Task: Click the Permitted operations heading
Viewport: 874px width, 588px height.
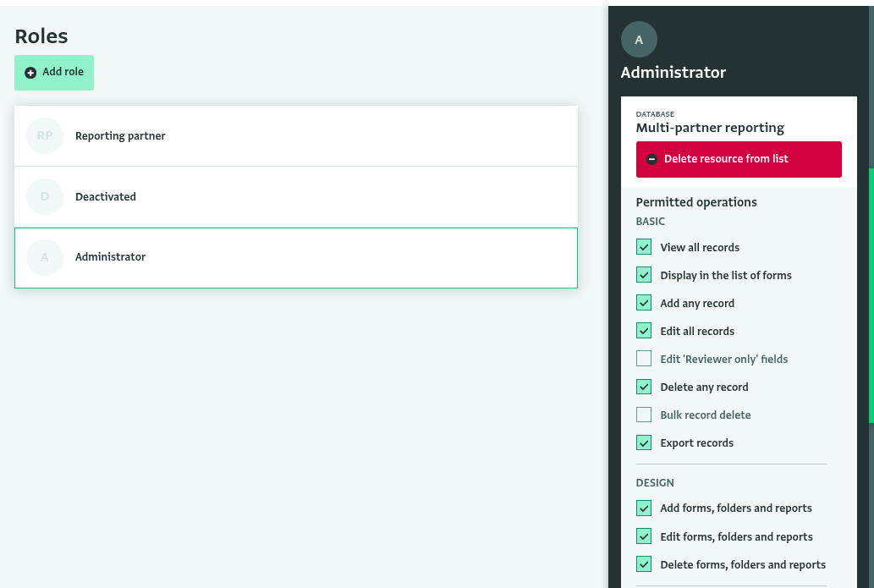Action: 696,202
